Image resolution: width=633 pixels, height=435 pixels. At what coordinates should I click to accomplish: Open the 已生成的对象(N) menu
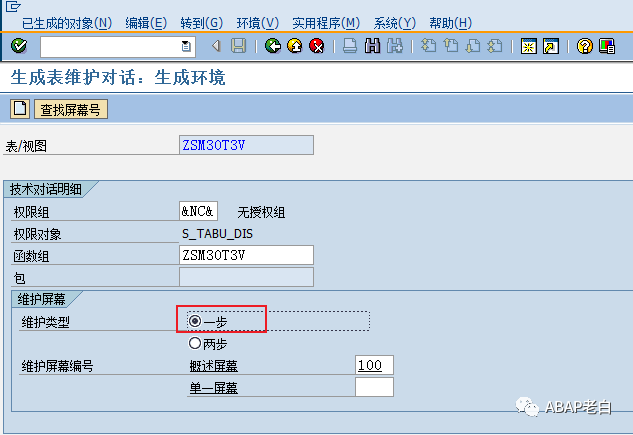tap(67, 23)
